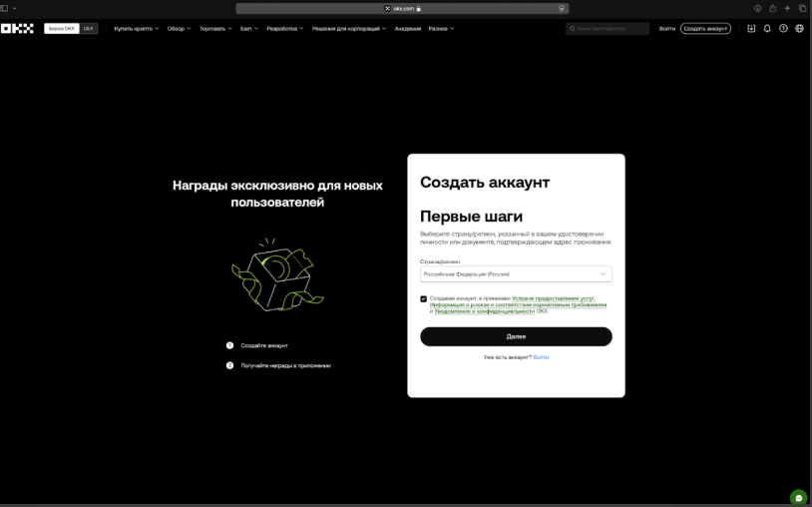Open Информация о рисках link
Viewport: 812px width, 507px height.
pos(518,304)
